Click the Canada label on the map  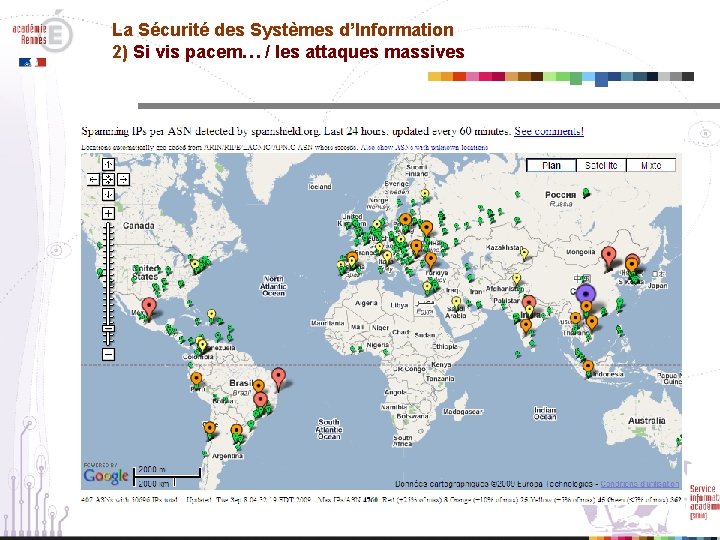pyautogui.click(x=139, y=225)
